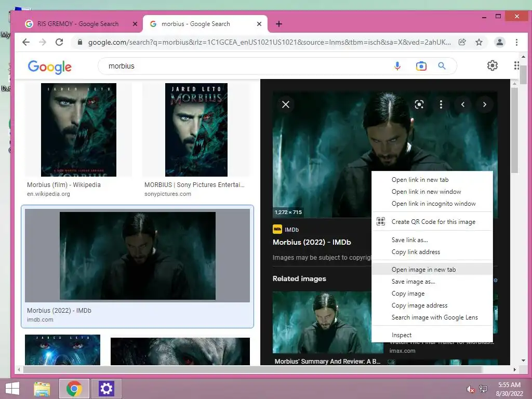Click the browser forward arrow
532x399 pixels.
pyautogui.click(x=43, y=42)
